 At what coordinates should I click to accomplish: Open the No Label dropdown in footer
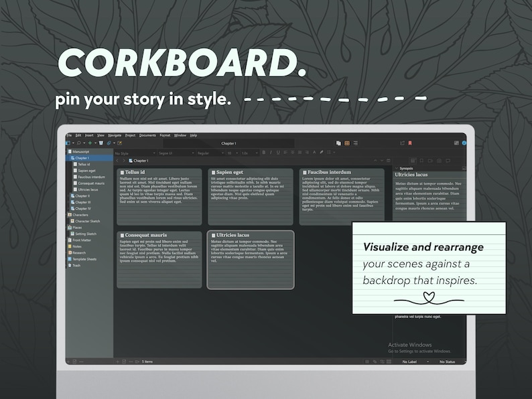415,362
